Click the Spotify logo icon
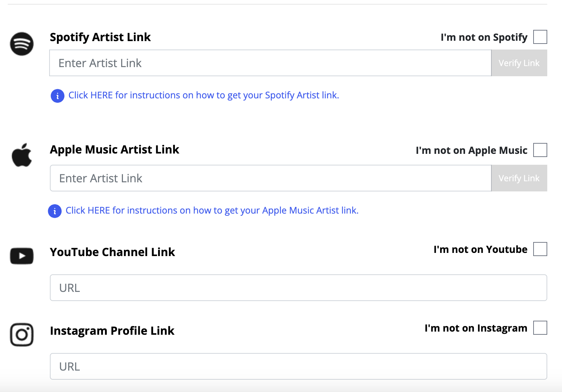 [22, 44]
